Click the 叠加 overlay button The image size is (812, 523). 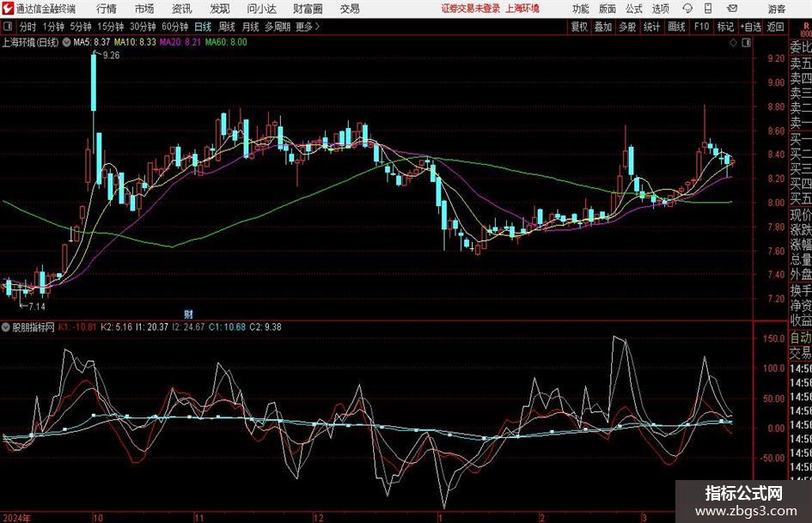[603, 27]
